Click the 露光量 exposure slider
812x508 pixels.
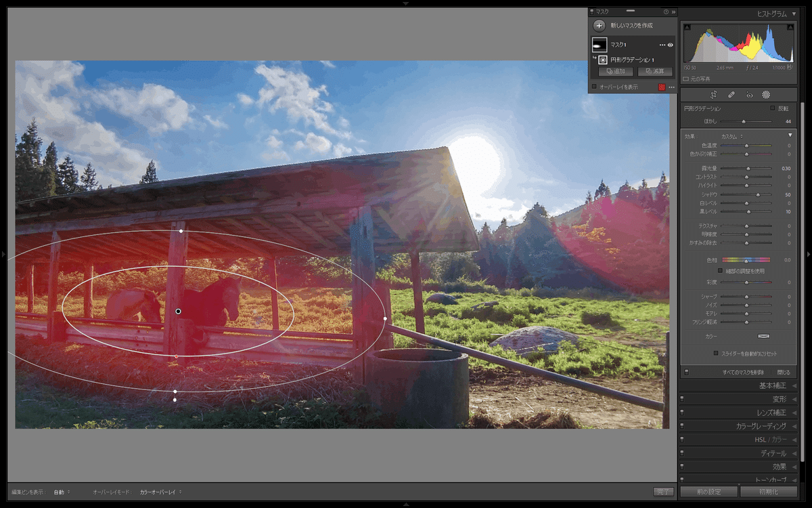point(746,168)
